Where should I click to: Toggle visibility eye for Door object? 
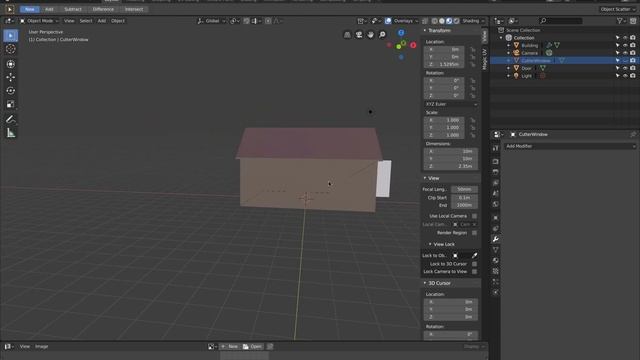(625, 68)
